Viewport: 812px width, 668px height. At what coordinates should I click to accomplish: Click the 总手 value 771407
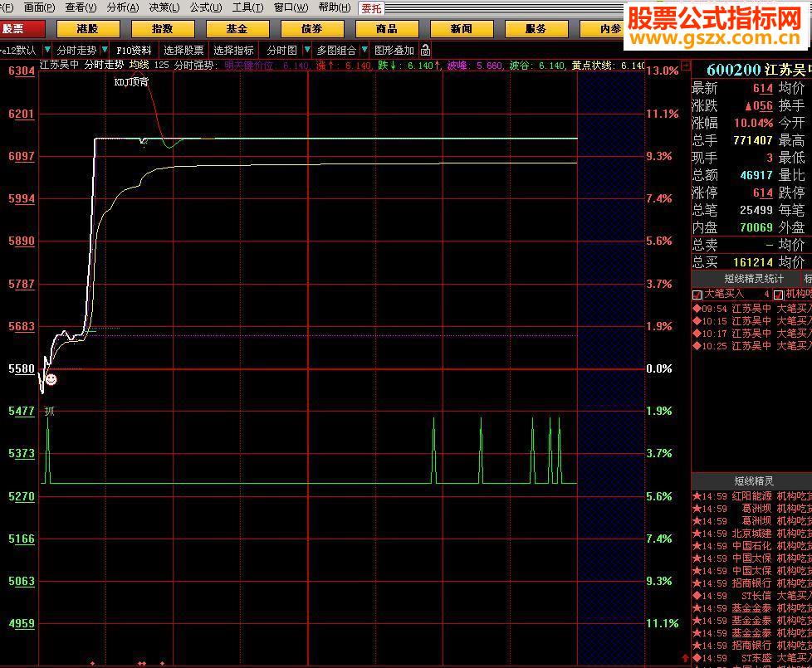click(x=753, y=140)
